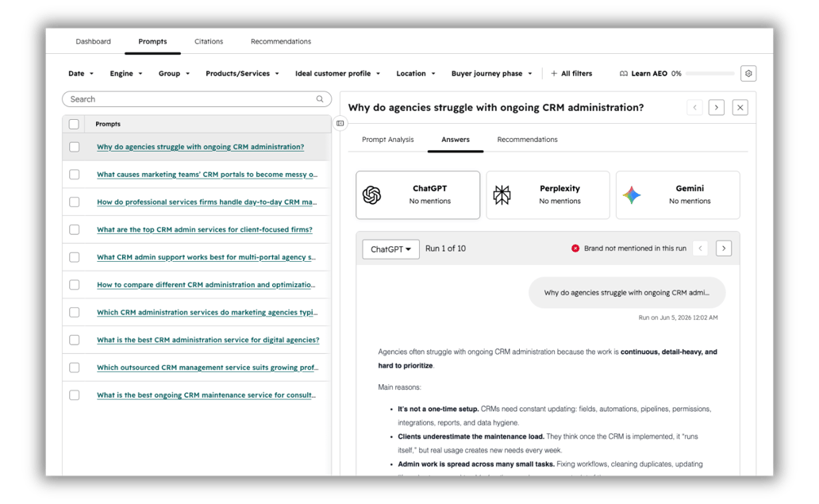Image resolution: width=819 pixels, height=504 pixels.
Task: Click the red brand-not-mentioned status icon
Action: (x=575, y=248)
